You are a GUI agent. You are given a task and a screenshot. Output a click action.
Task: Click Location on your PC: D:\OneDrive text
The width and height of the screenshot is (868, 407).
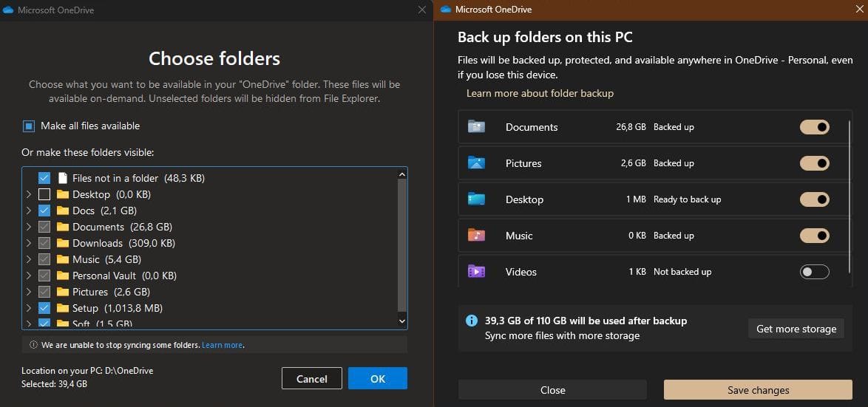[x=87, y=371]
